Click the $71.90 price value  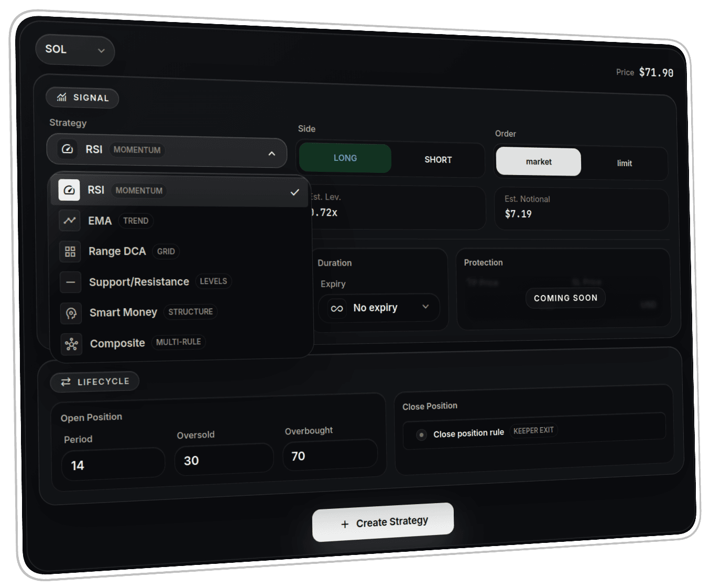(656, 72)
